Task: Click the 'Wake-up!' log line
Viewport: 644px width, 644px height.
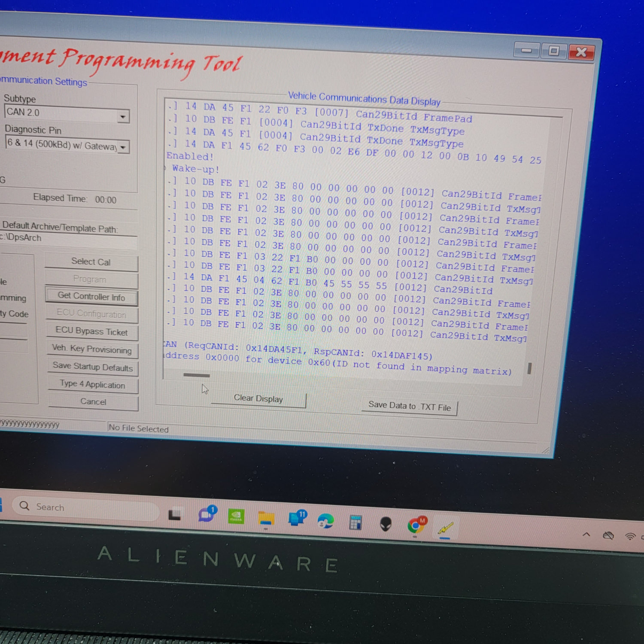Action: pos(195,169)
